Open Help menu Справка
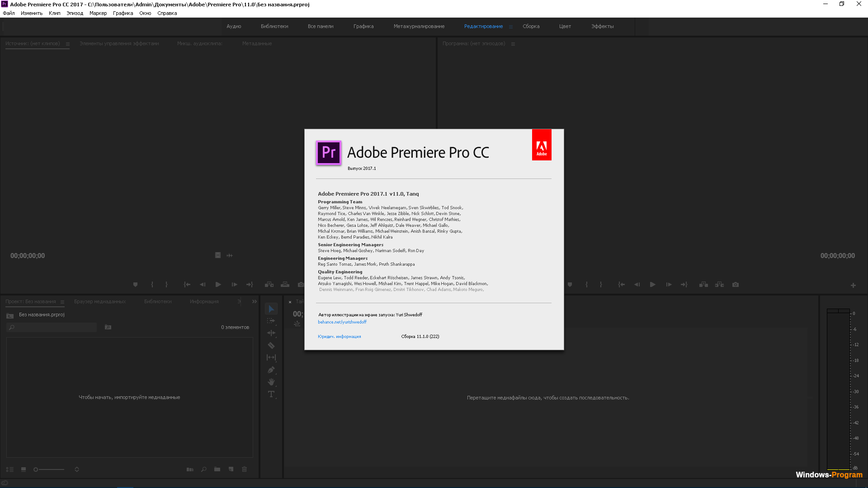The image size is (868, 488). pos(167,13)
